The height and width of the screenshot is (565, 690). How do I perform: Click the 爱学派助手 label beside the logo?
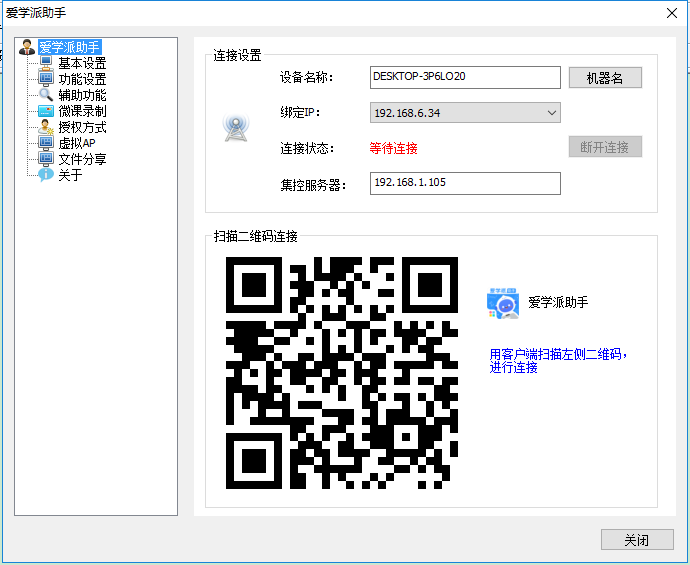[558, 302]
